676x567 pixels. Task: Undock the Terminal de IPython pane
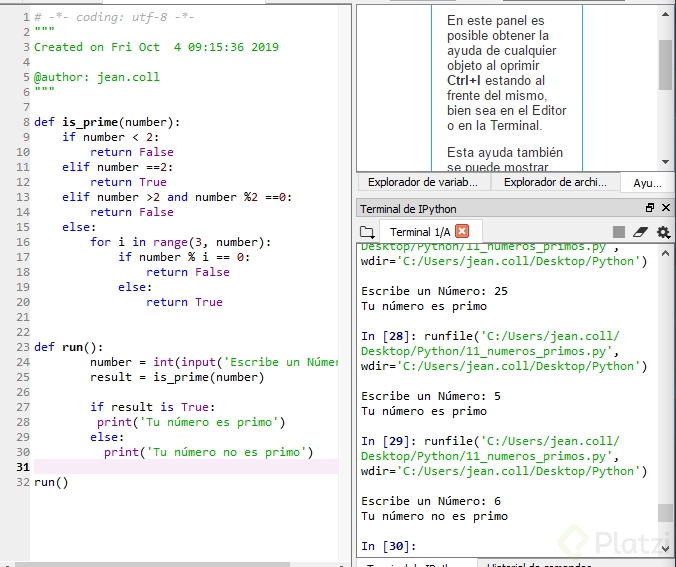click(650, 208)
